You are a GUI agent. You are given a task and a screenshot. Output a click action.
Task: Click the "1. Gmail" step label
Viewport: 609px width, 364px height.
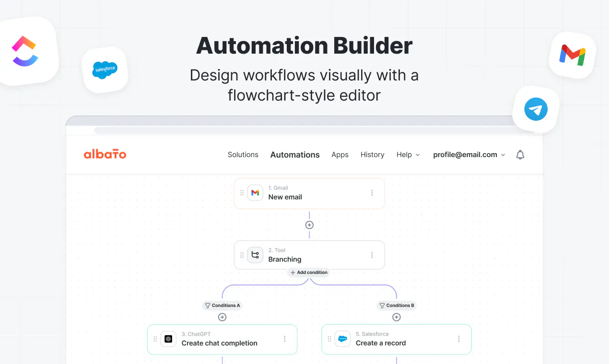point(278,188)
